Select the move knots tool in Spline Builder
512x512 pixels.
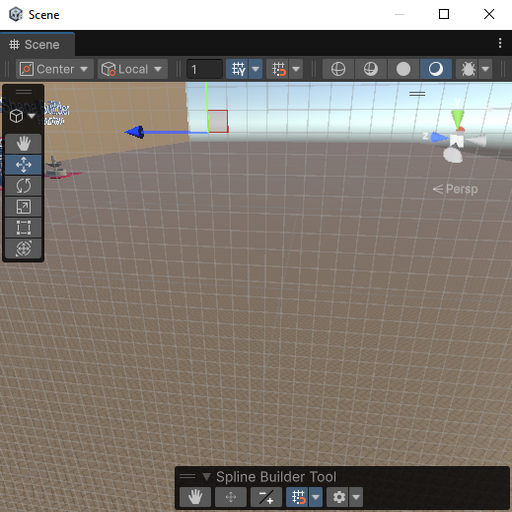coord(231,497)
